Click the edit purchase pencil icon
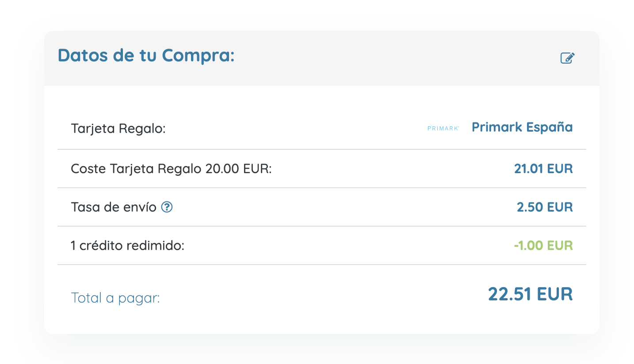The image size is (634, 364). click(x=567, y=58)
